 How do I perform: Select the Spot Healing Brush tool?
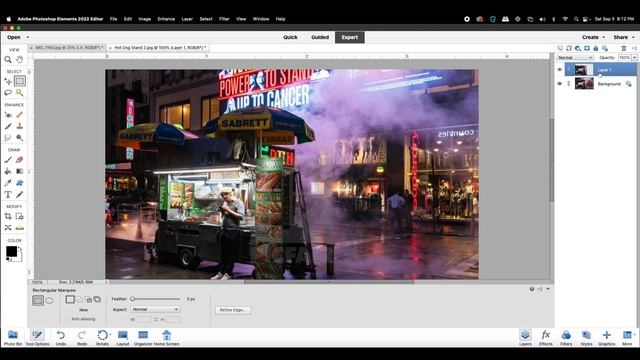20,115
